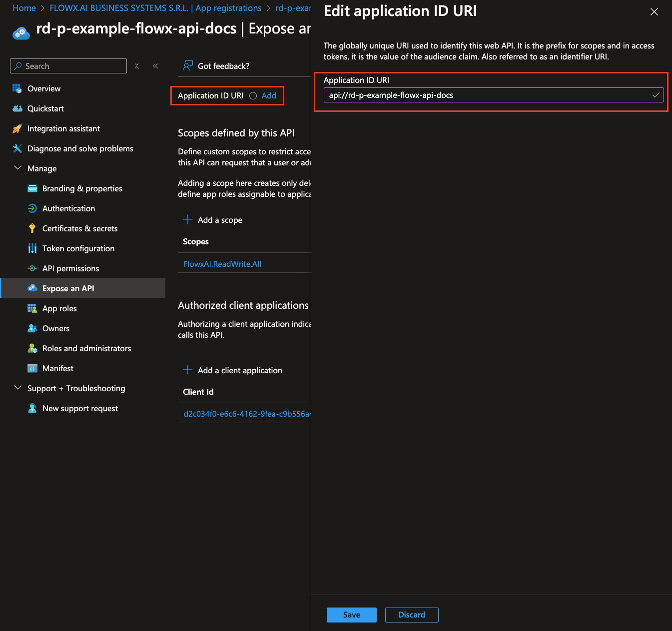672x631 pixels.
Task: Save the application ID URI
Action: [352, 615]
